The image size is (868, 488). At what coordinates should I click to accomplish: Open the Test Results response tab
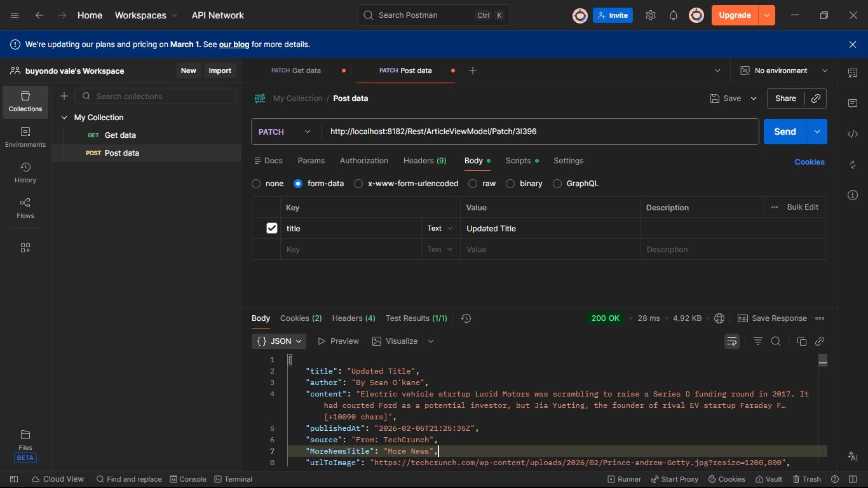[416, 318]
